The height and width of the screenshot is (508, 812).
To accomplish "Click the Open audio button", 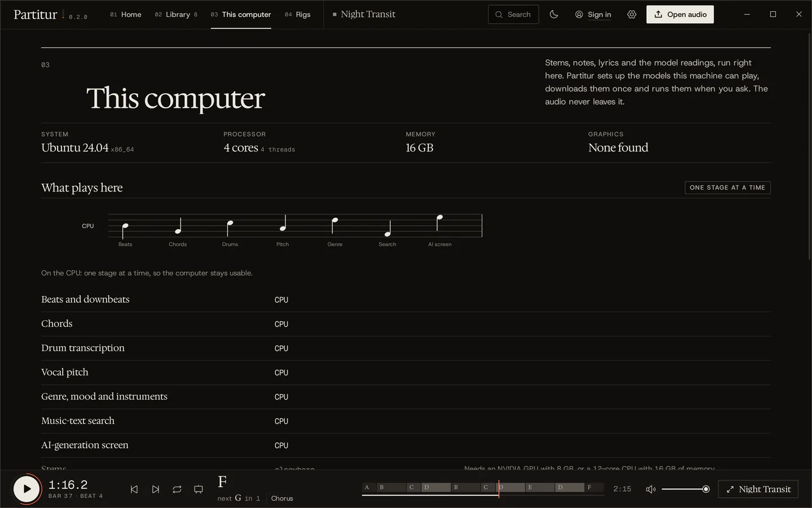I will click(680, 15).
